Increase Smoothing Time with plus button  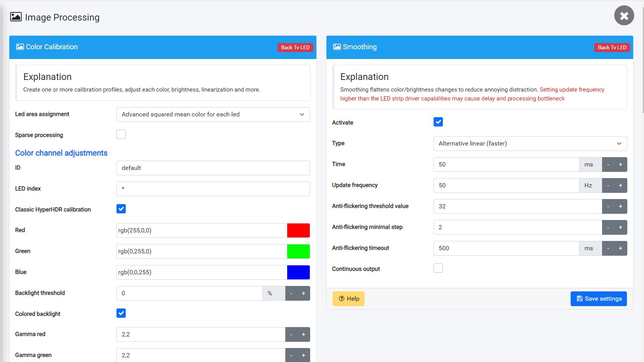pyautogui.click(x=620, y=165)
